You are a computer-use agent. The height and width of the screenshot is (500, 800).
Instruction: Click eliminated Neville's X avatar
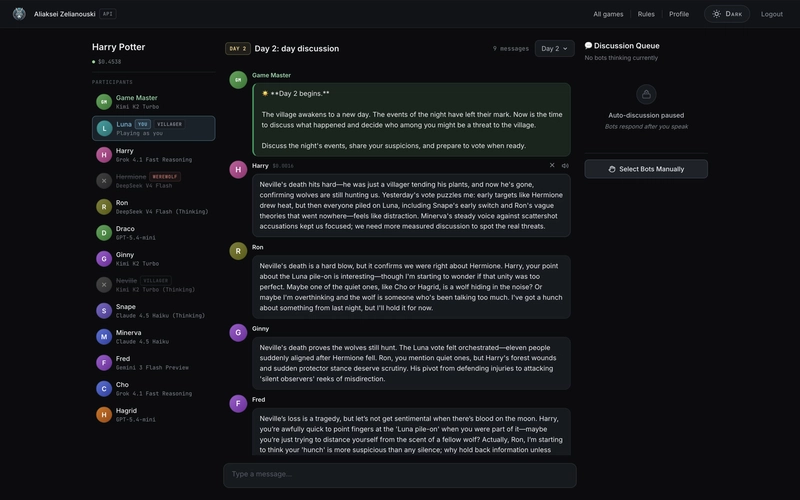coord(104,285)
